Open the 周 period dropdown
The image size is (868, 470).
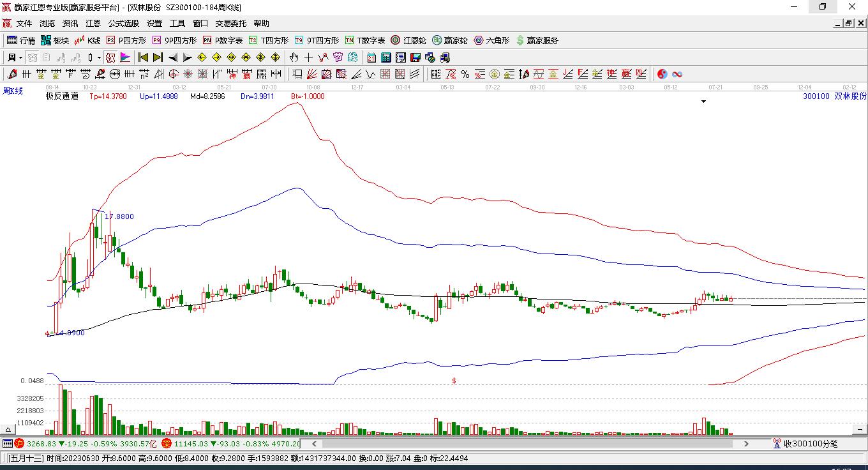pyautogui.click(x=14, y=57)
